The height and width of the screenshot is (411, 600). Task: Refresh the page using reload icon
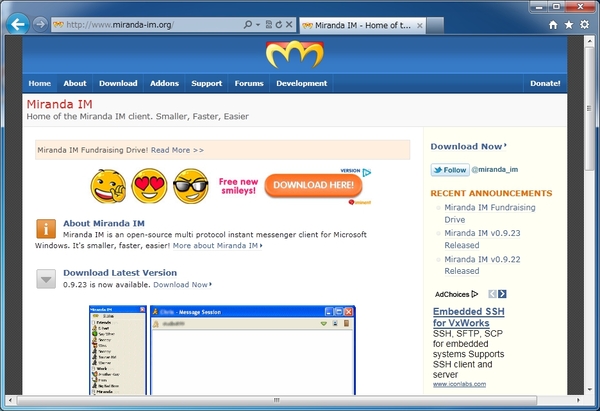coord(279,24)
